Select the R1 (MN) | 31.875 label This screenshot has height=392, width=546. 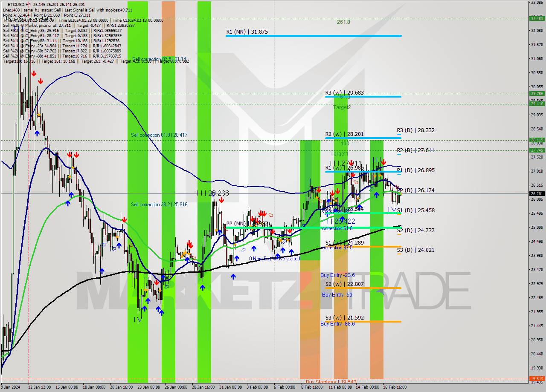(x=247, y=32)
